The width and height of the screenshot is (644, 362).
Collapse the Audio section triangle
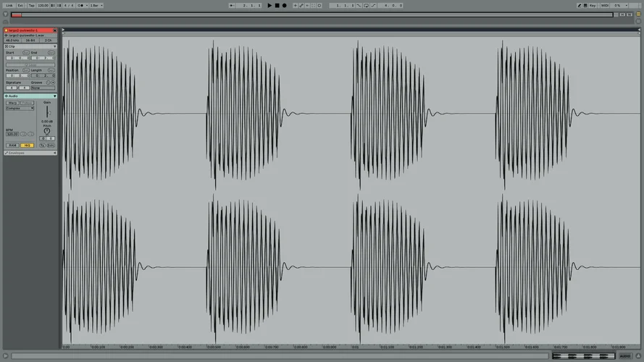54,96
